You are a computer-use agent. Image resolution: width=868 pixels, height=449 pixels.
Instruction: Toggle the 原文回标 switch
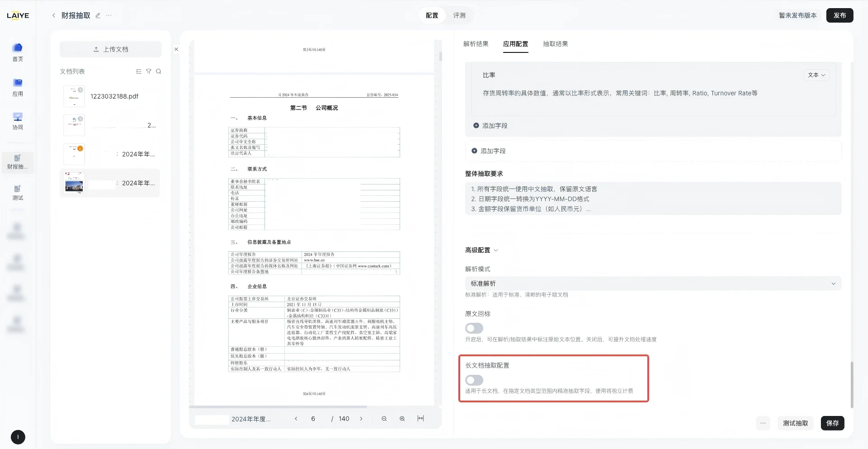474,328
